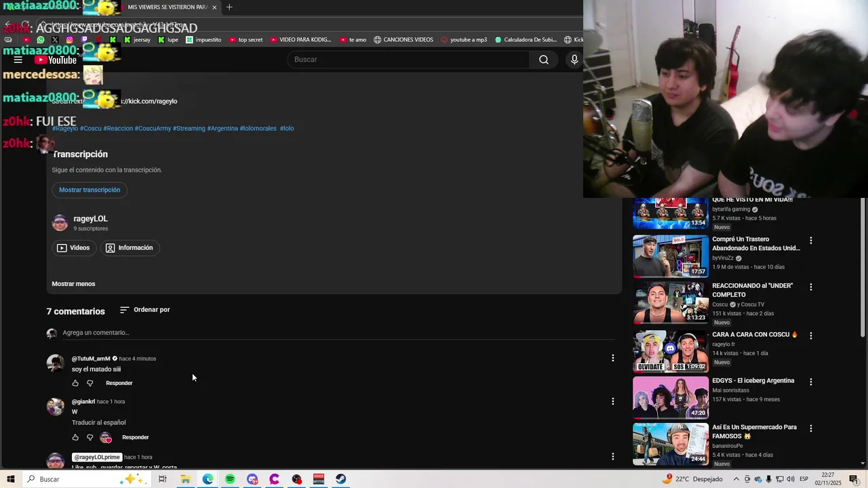
Task: Dislike the @TutuM_amM comment
Action: tap(90, 383)
